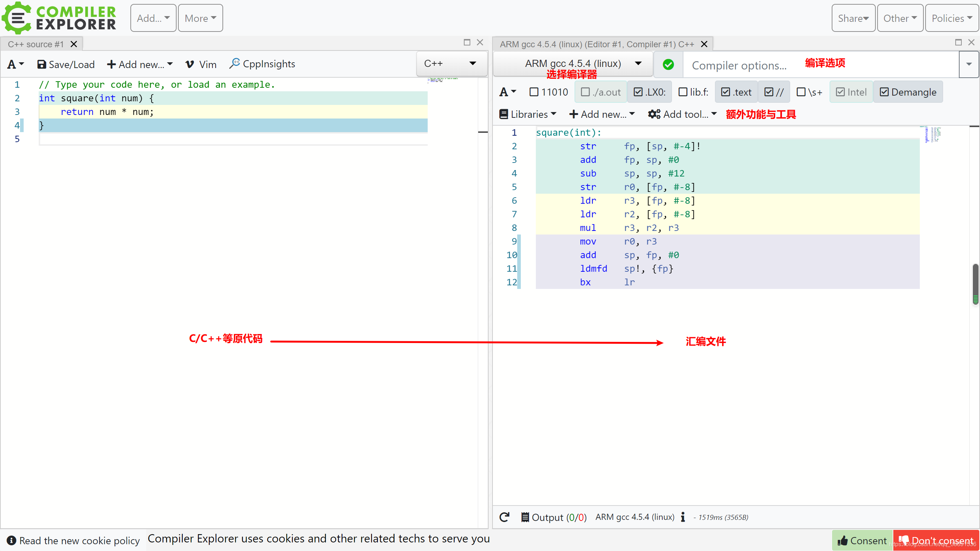Click assembly line 'mul r3, r2, r3'
The height and width of the screenshot is (551, 980).
(629, 228)
